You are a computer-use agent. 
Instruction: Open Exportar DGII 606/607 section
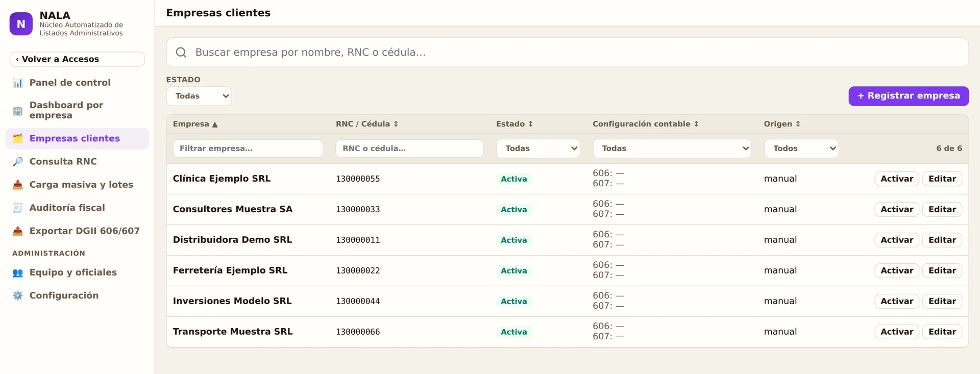pos(77,231)
